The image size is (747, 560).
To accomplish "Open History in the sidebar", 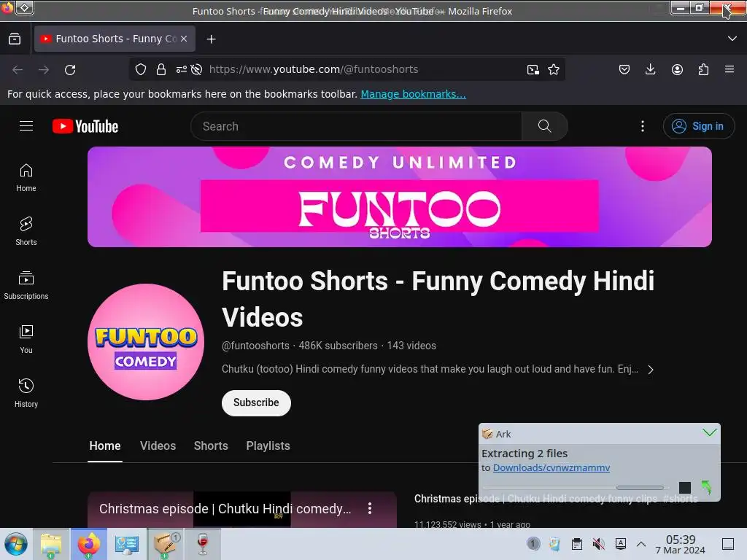I will click(26, 393).
